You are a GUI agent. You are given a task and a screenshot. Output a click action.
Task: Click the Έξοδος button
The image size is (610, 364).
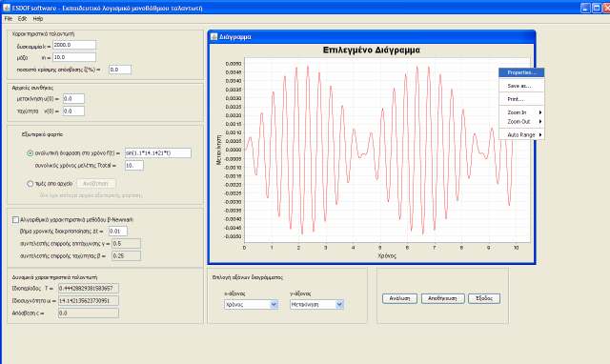484,298
